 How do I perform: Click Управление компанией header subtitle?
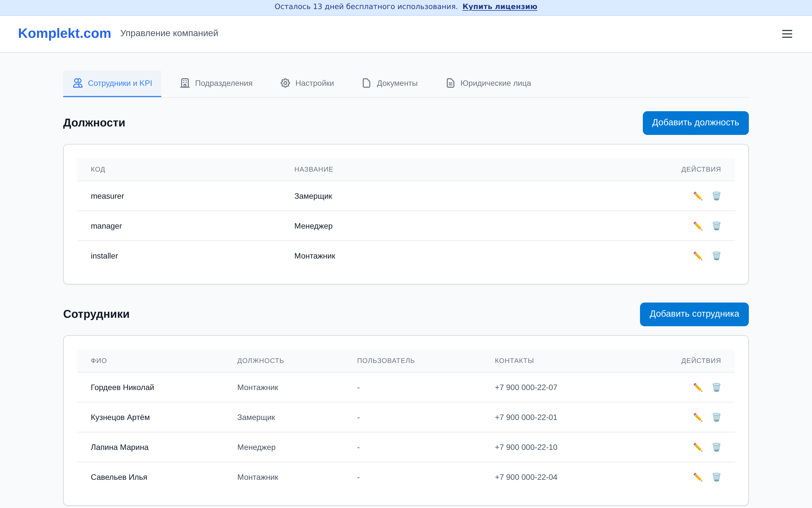(169, 33)
